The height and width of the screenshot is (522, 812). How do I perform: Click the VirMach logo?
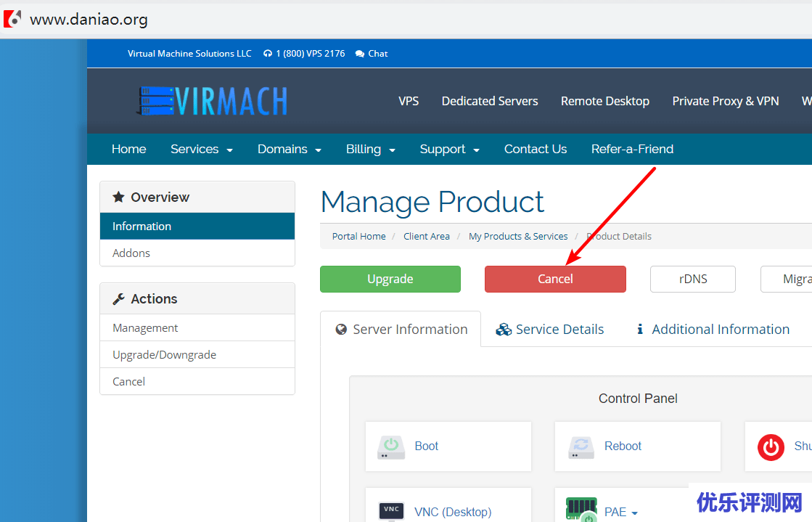click(212, 101)
